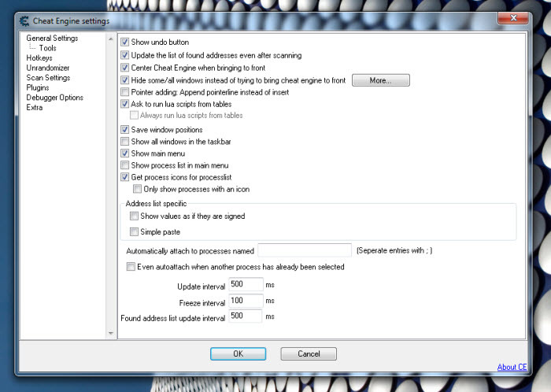The image size is (551, 392).
Task: Click Cancel to discard changes
Action: point(309,353)
